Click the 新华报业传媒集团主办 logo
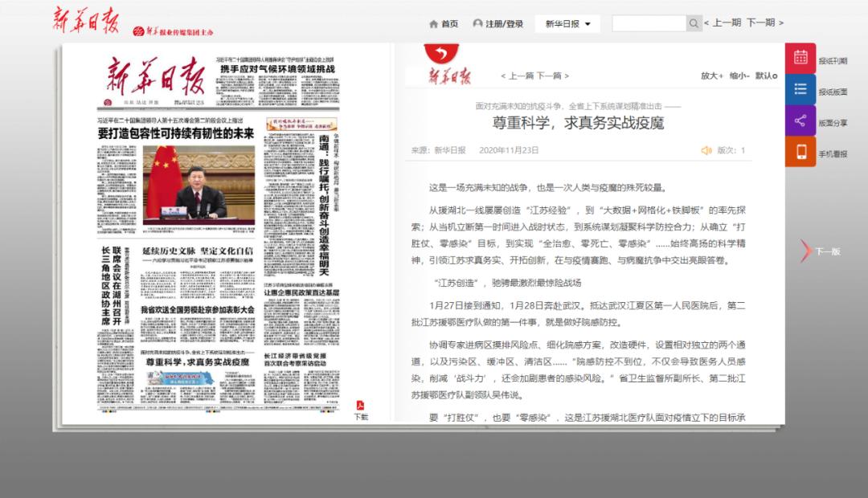The image size is (868, 498). click(x=173, y=32)
